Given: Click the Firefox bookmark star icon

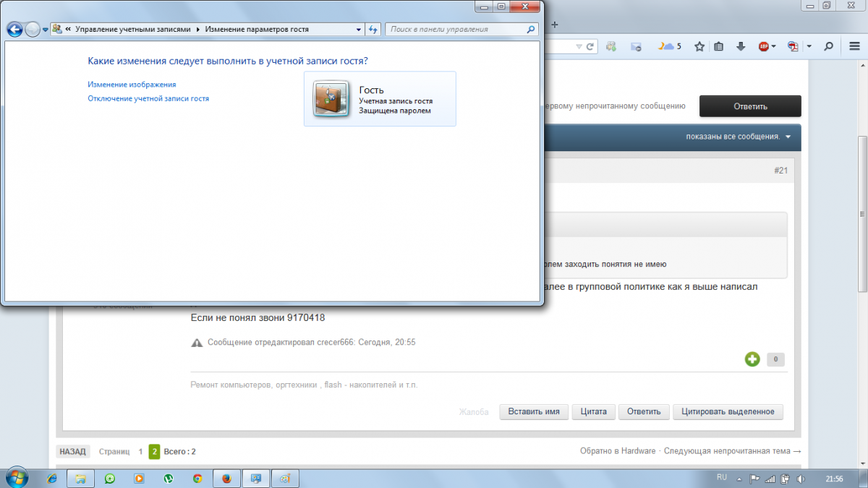Looking at the screenshot, I should pyautogui.click(x=699, y=47).
